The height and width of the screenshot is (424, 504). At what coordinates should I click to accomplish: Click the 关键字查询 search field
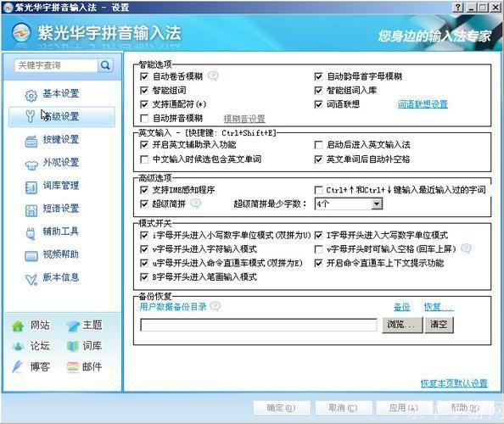click(x=56, y=65)
